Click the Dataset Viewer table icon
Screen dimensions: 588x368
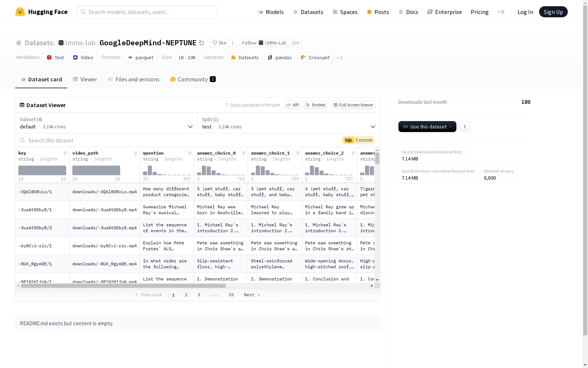(22, 105)
